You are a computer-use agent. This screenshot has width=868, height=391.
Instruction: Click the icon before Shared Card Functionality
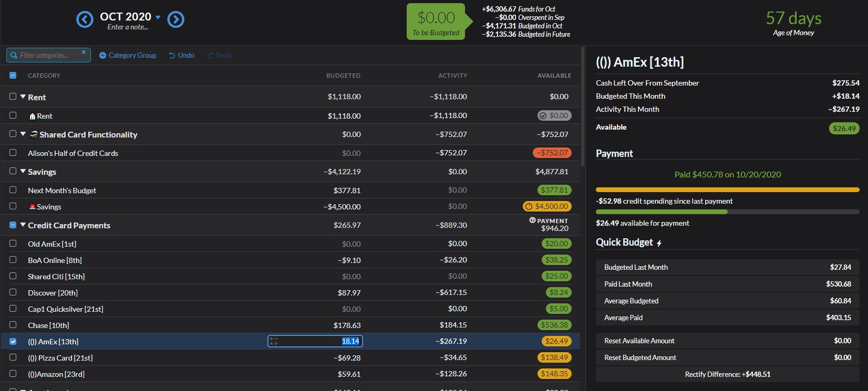34,134
